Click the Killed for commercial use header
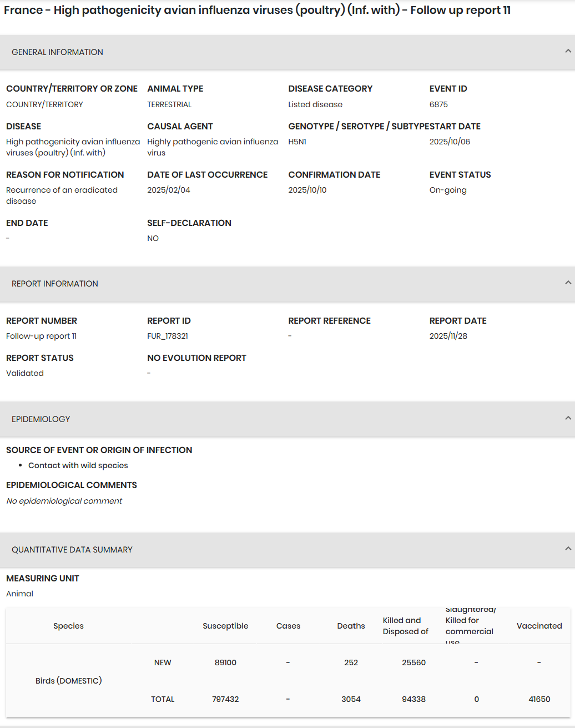Viewport: 575px width, 728px height. pos(469,626)
